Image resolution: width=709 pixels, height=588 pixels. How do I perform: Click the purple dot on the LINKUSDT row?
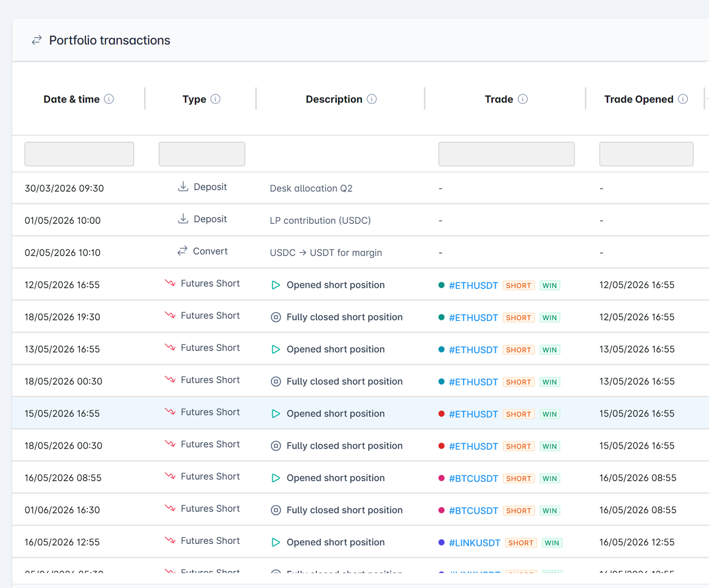click(442, 542)
